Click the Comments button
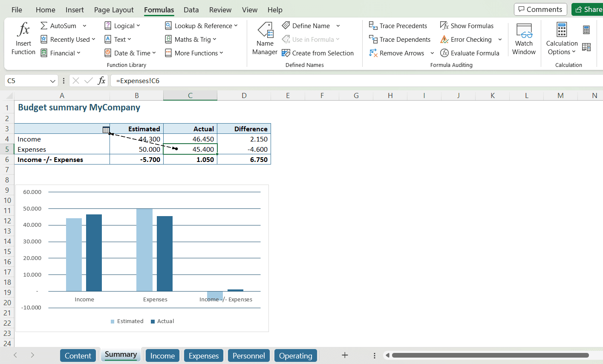 point(540,9)
